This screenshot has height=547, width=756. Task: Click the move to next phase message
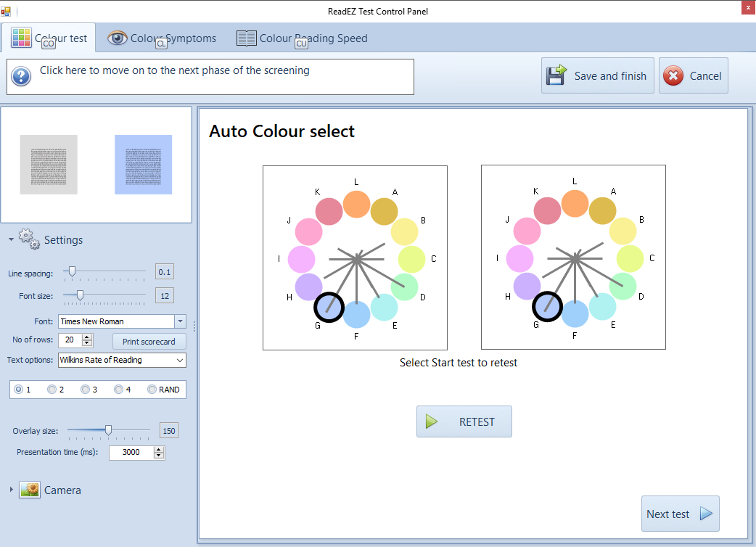point(174,71)
